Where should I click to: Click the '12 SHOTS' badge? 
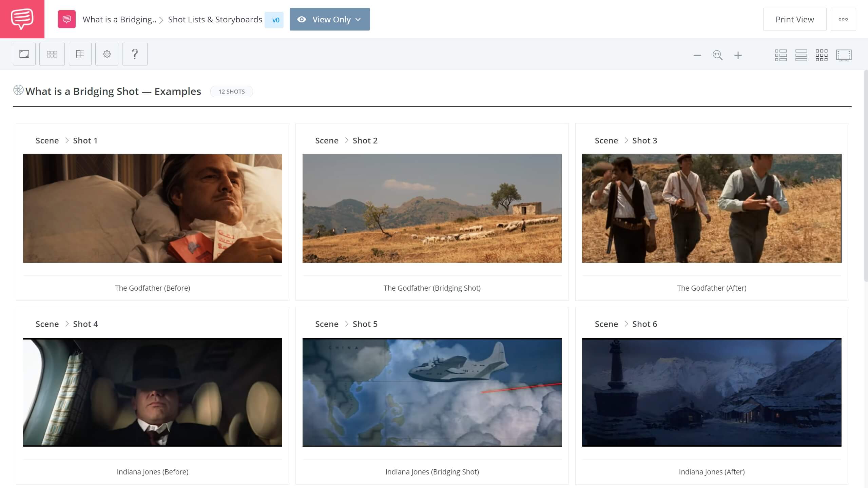tap(232, 92)
